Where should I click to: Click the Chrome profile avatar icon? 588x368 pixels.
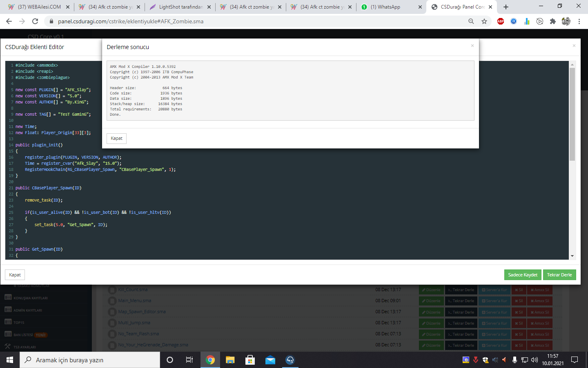566,21
